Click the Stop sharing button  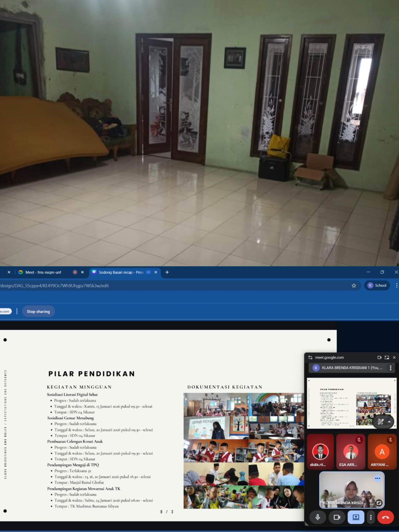click(38, 311)
